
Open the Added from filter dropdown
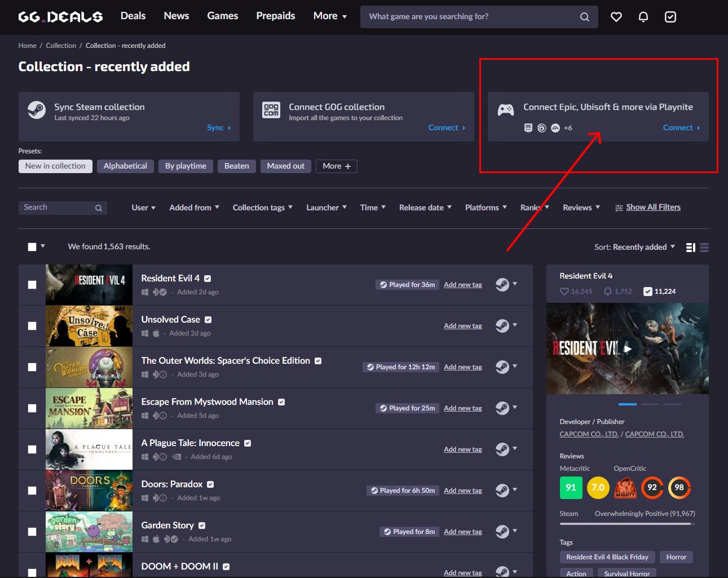[x=195, y=208]
